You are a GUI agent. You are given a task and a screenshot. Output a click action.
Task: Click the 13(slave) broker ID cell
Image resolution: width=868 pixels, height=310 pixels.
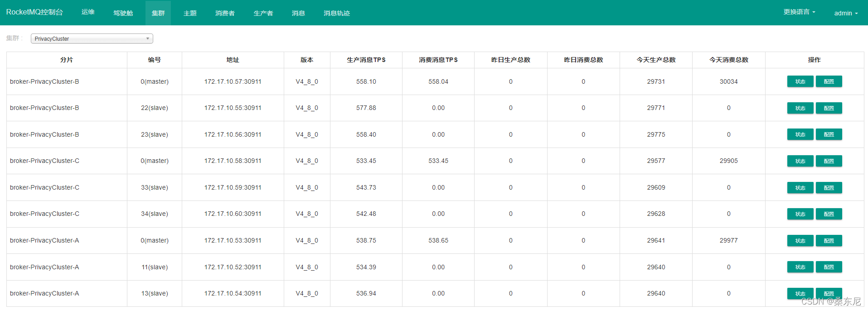(x=155, y=293)
